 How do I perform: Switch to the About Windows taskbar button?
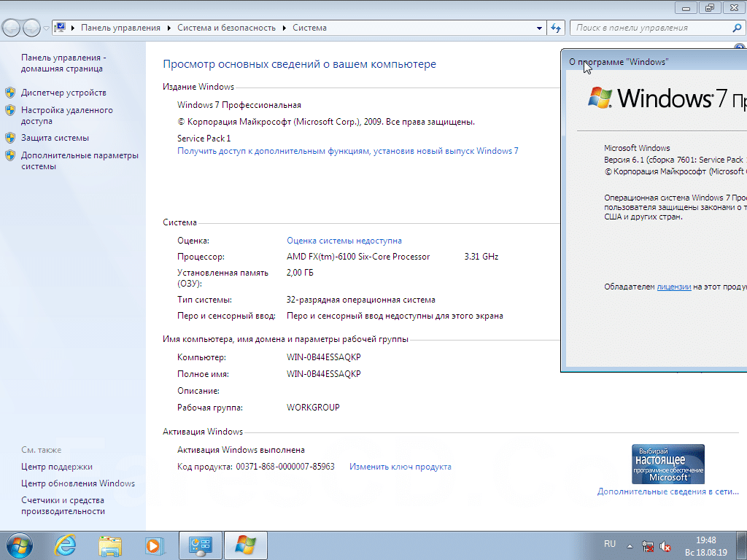(246, 545)
